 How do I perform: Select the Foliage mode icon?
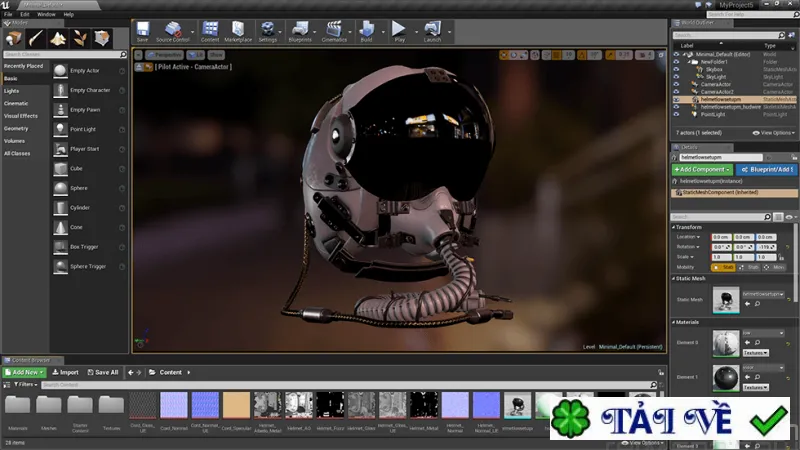click(80, 38)
